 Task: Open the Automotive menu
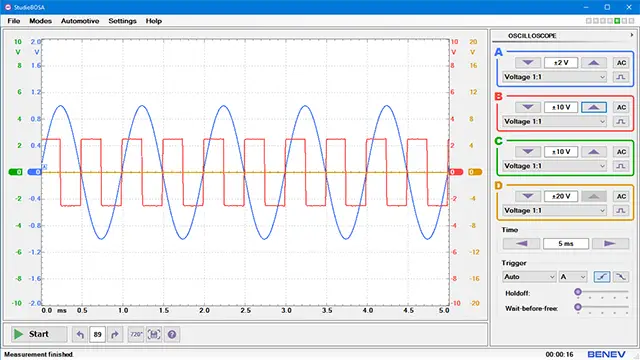coord(80,21)
